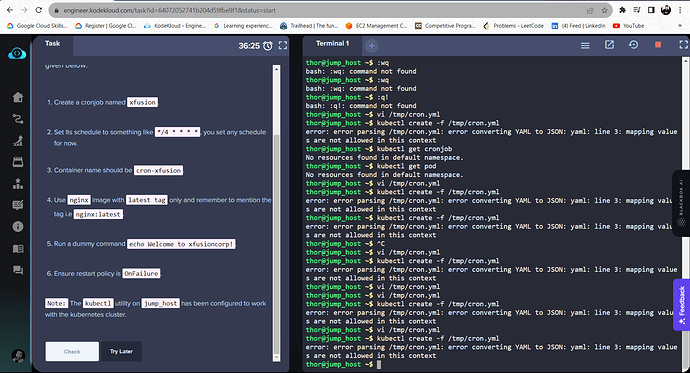690x373 pixels.
Task: Click the task panel scrollbar
Action: point(276,213)
